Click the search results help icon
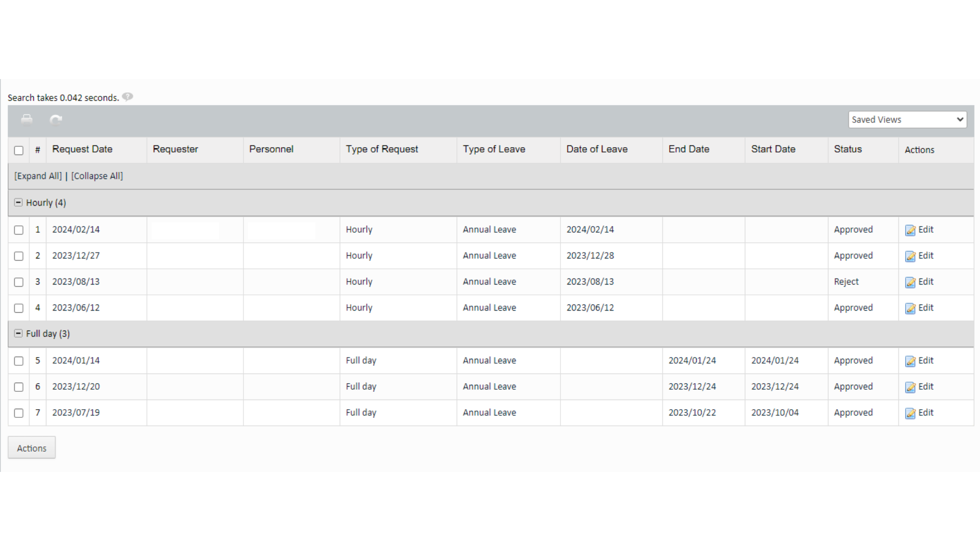Image resolution: width=980 pixels, height=551 pixels. (x=128, y=97)
